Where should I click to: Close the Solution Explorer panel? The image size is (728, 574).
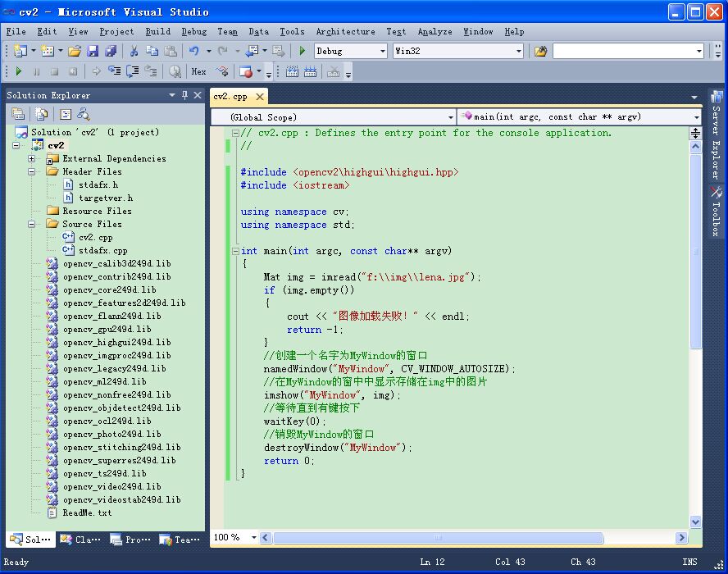tap(198, 95)
